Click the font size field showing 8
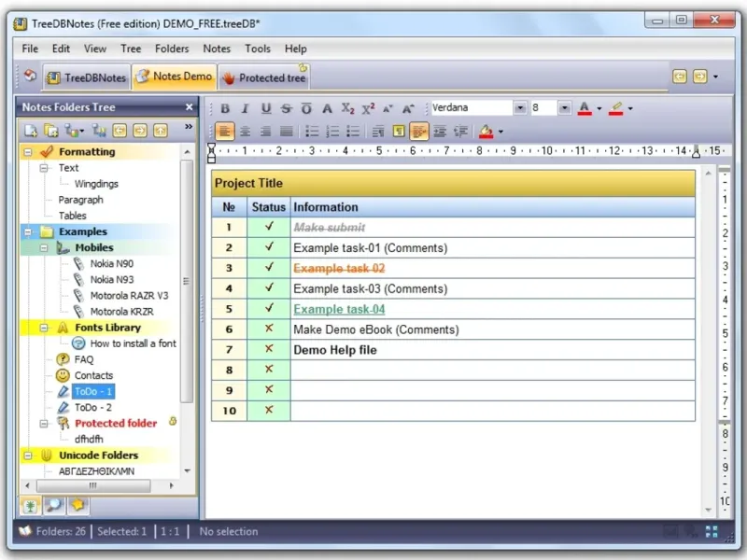 pyautogui.click(x=543, y=108)
